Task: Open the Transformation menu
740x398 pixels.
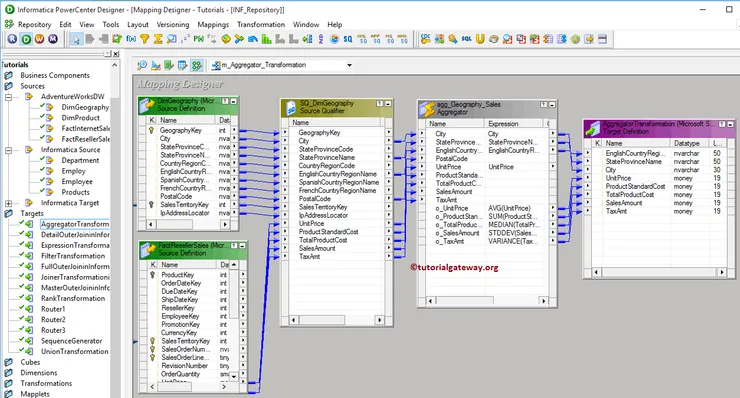Action: (x=261, y=25)
